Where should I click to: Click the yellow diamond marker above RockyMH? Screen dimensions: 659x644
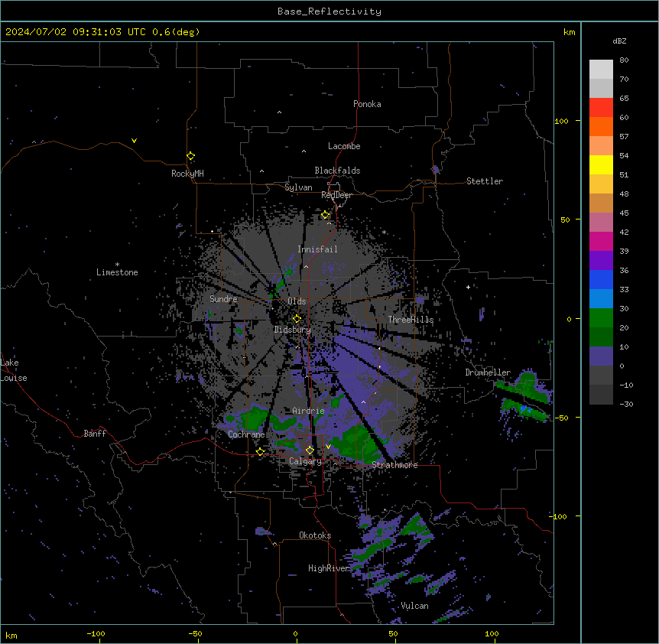pos(191,156)
